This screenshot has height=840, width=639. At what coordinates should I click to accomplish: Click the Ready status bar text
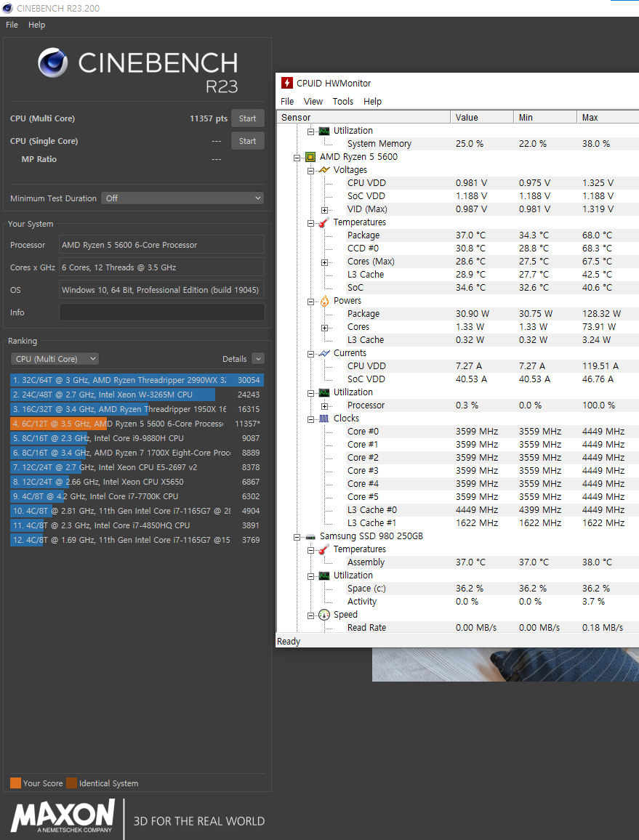[289, 641]
